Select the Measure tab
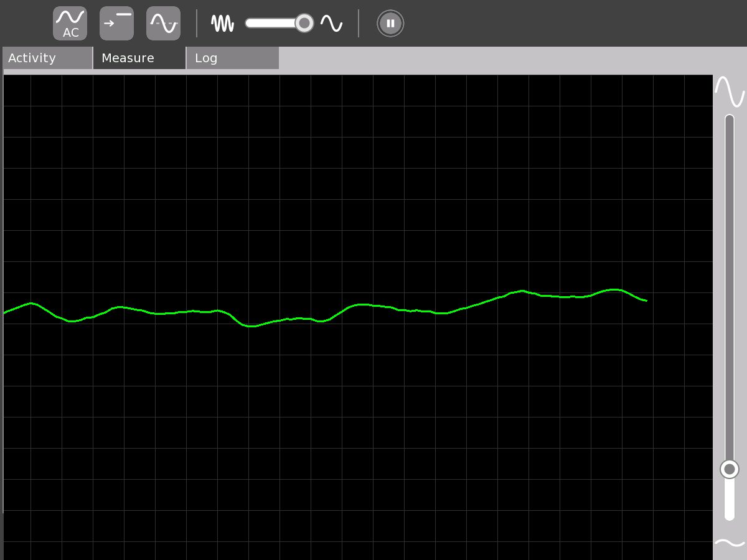The image size is (747, 560). point(139,58)
